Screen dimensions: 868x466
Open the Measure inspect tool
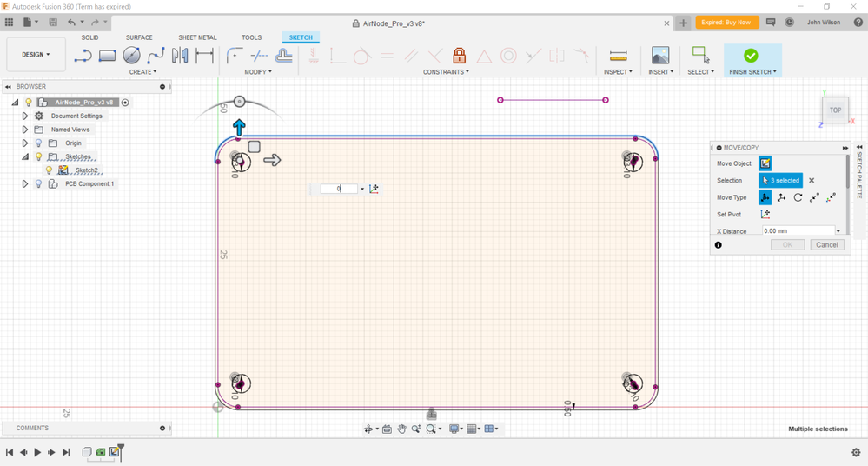click(x=618, y=56)
